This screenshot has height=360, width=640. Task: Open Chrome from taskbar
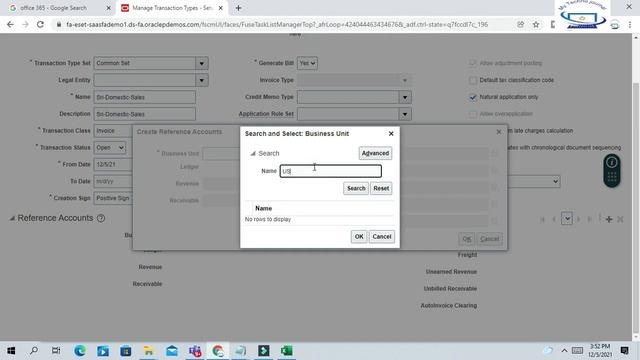point(218,351)
